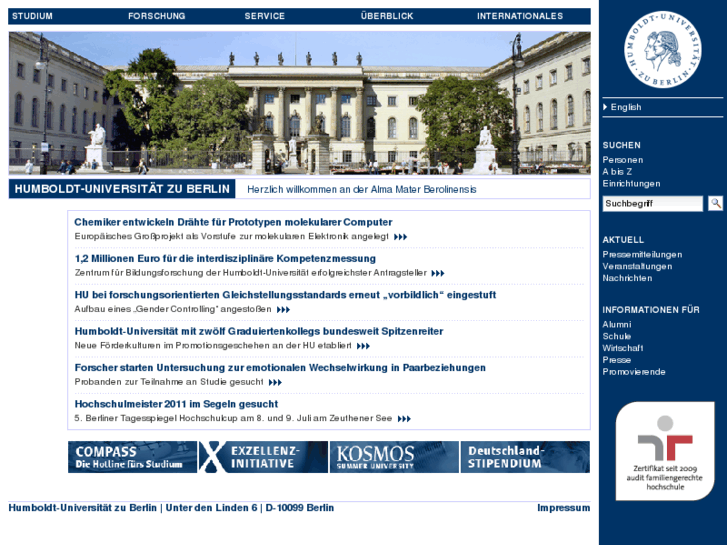Open the Alumni information link
Image resolution: width=727 pixels, height=545 pixels.
(x=617, y=325)
